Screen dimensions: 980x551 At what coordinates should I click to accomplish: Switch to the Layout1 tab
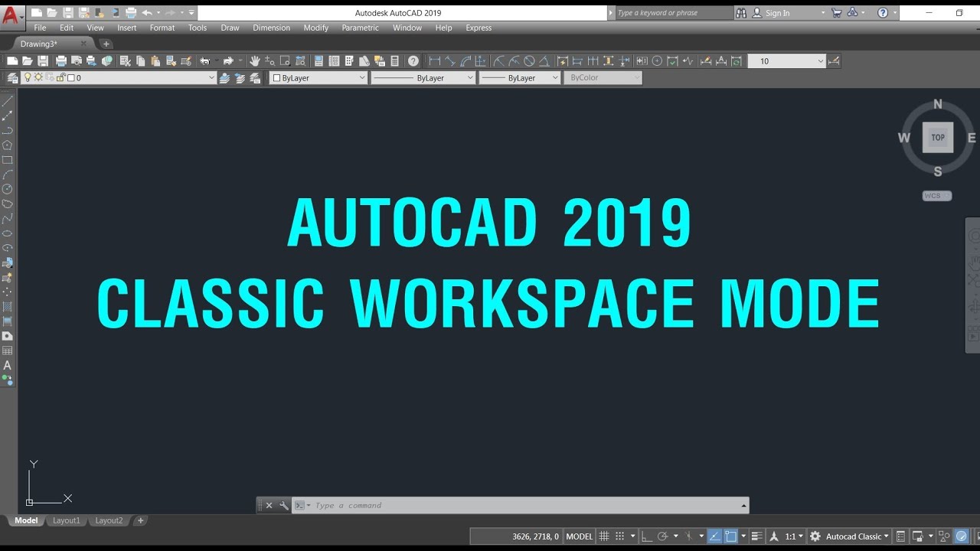tap(66, 520)
